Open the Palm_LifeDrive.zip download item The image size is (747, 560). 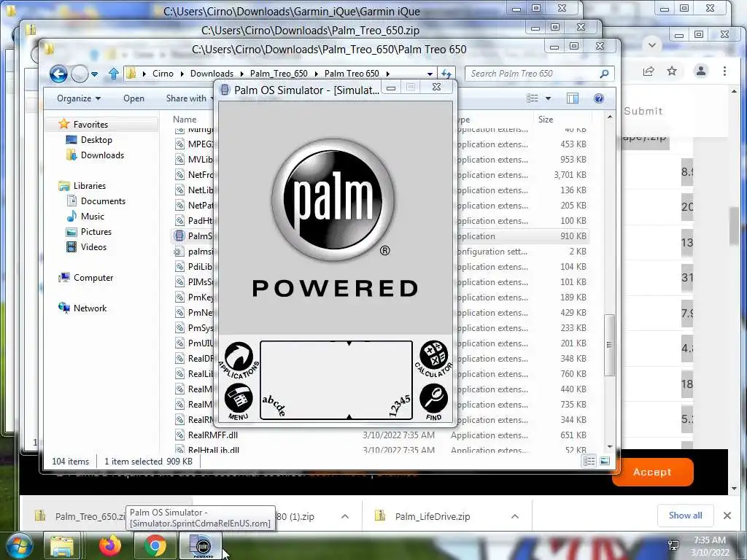tap(432, 517)
